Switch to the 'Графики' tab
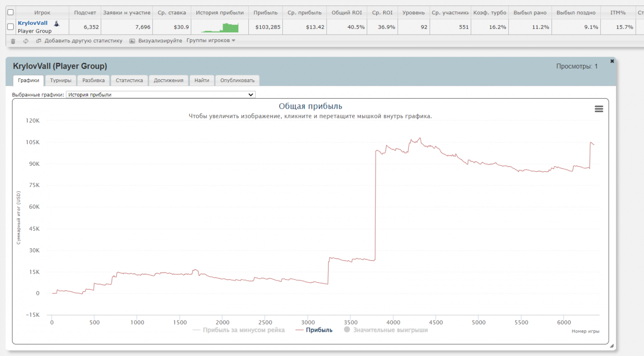The image size is (644, 356). click(x=29, y=80)
